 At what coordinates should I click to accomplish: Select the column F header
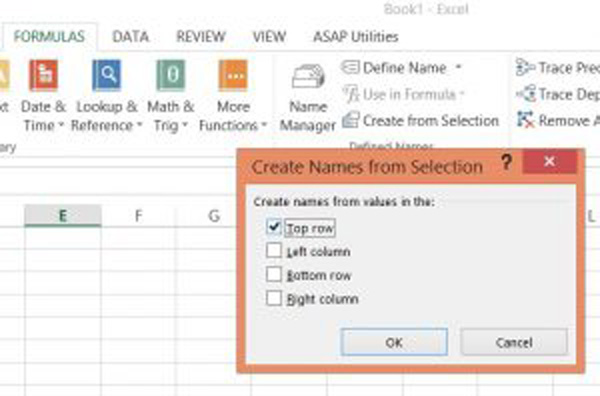(x=139, y=216)
